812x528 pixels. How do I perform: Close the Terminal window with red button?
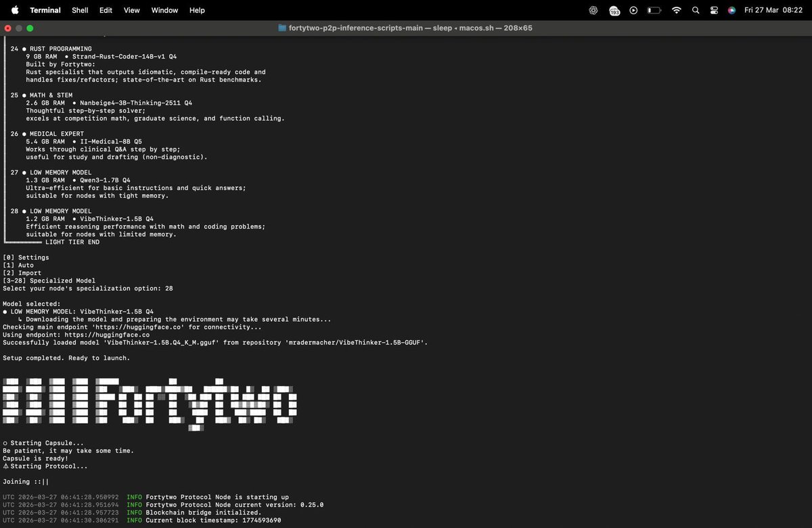coord(7,28)
